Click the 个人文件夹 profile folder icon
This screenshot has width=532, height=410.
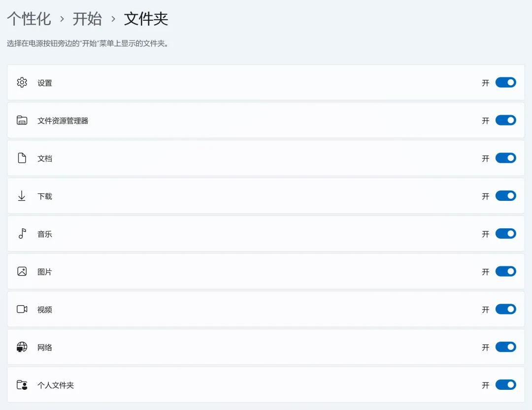pos(22,385)
